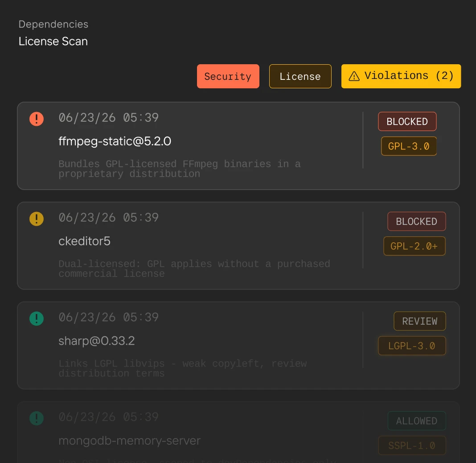The height and width of the screenshot is (463, 476).
Task: Click the green alert icon for sharp@0.33.2
Action: click(37, 318)
